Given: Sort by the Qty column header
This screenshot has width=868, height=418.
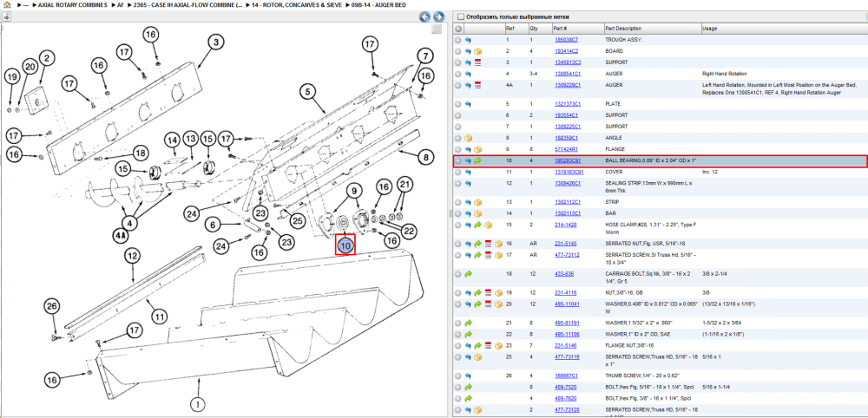Looking at the screenshot, I should [x=534, y=29].
